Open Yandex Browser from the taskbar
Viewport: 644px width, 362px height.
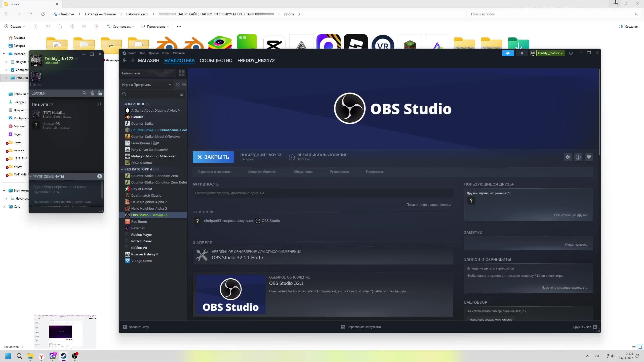[x=42, y=356]
